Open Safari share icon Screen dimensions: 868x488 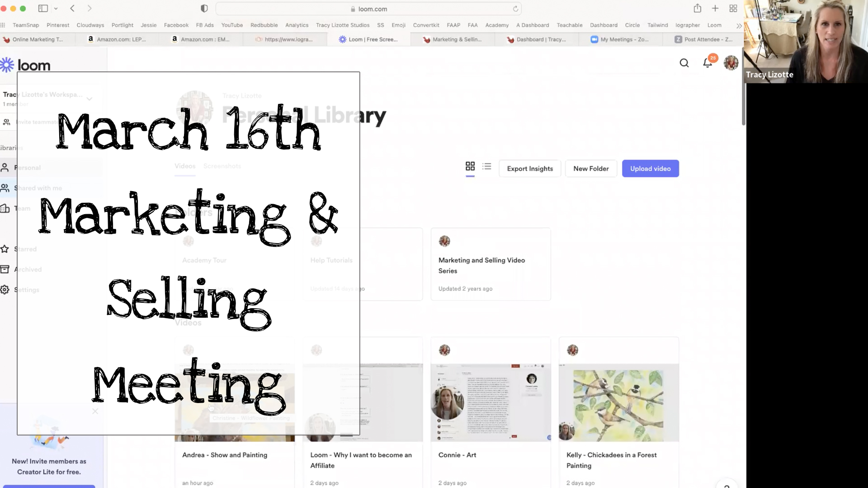pos(698,8)
